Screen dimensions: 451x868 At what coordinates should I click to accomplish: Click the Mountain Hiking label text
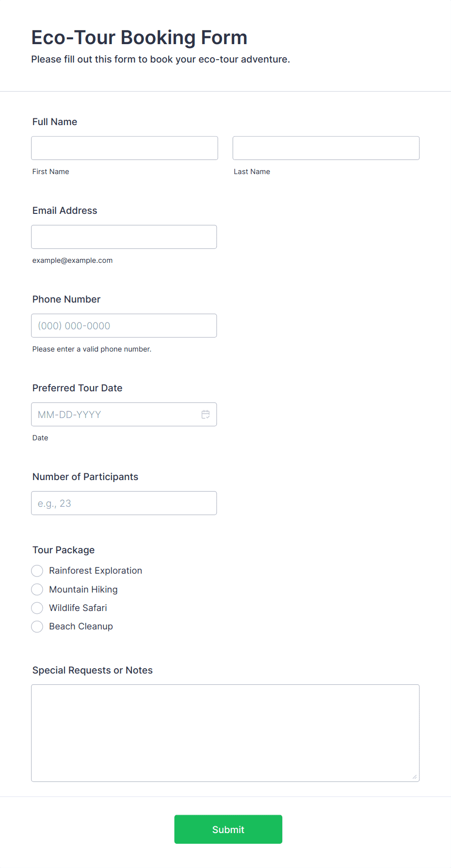tap(83, 590)
